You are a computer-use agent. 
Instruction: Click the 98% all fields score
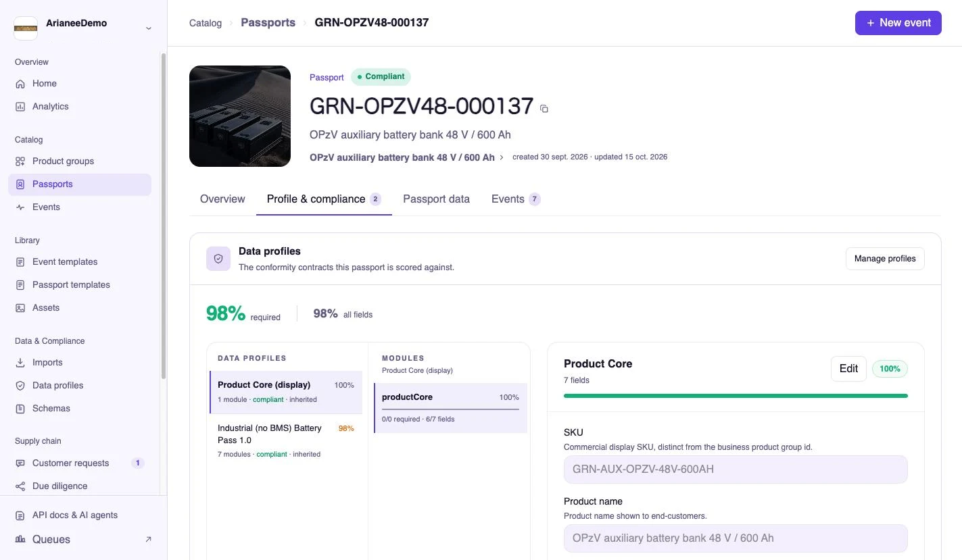coord(325,313)
